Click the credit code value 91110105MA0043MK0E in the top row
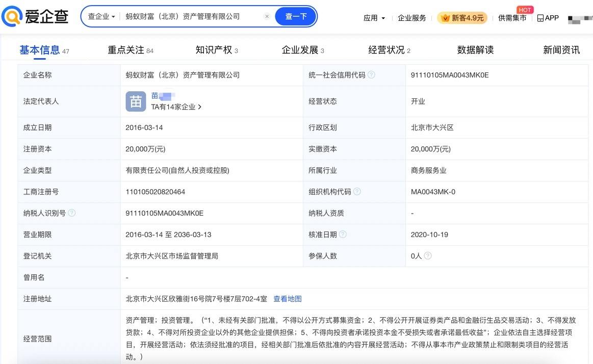This screenshot has width=593, height=364. pos(450,75)
